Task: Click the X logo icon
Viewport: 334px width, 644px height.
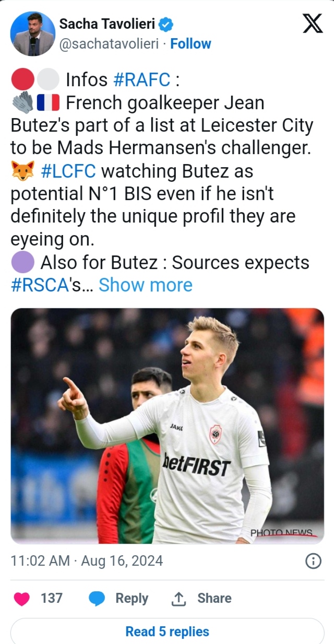Action: click(x=313, y=24)
